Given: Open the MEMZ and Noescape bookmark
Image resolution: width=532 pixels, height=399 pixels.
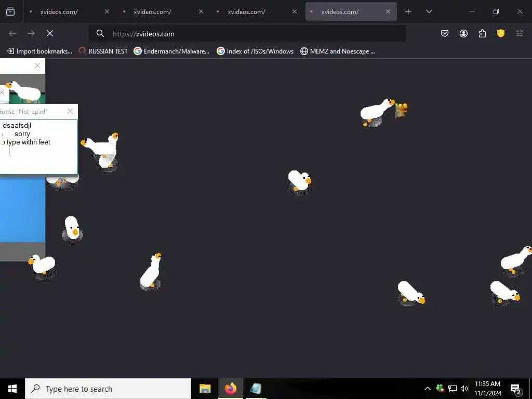Looking at the screenshot, I should point(338,51).
